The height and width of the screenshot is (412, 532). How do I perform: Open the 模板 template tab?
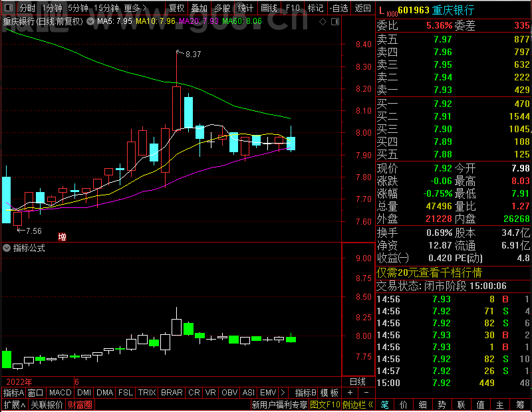(329, 393)
